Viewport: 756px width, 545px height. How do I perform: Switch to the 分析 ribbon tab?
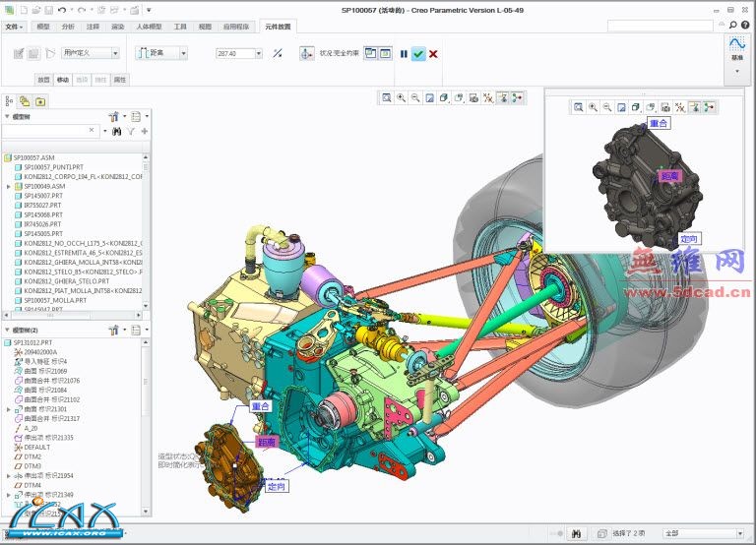click(x=68, y=27)
